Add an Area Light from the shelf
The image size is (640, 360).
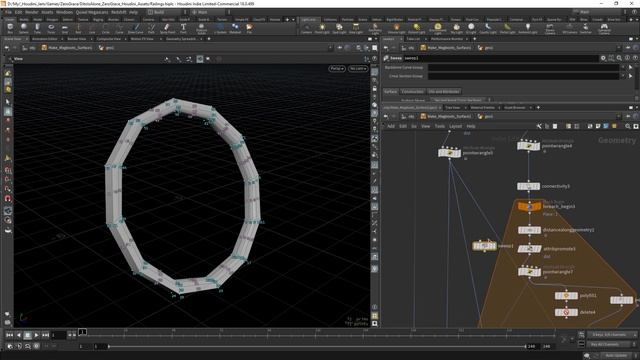[356, 28]
